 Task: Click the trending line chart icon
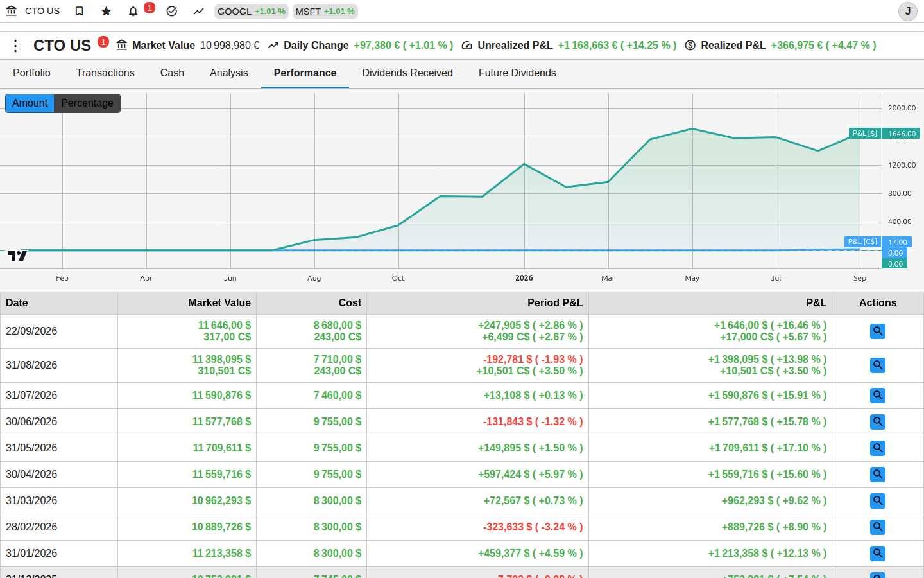[199, 11]
